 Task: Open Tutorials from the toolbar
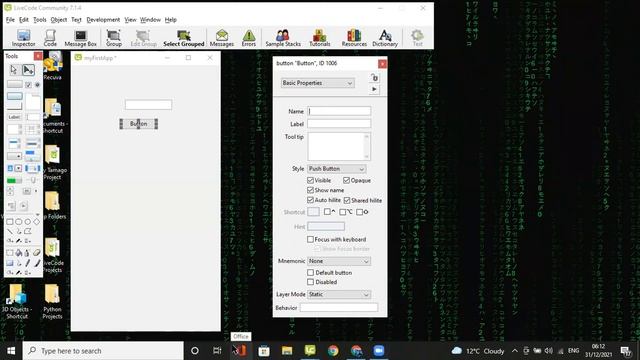tap(320, 38)
